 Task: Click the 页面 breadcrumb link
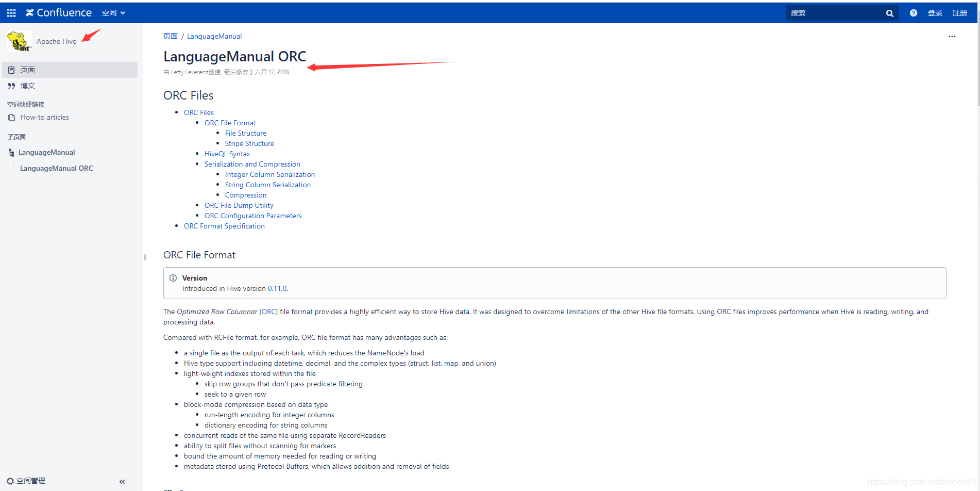(171, 36)
